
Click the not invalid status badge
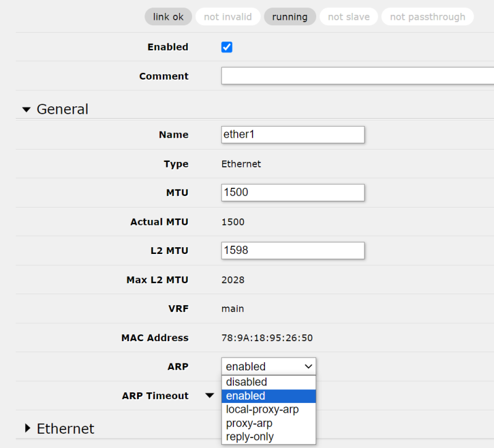(228, 17)
